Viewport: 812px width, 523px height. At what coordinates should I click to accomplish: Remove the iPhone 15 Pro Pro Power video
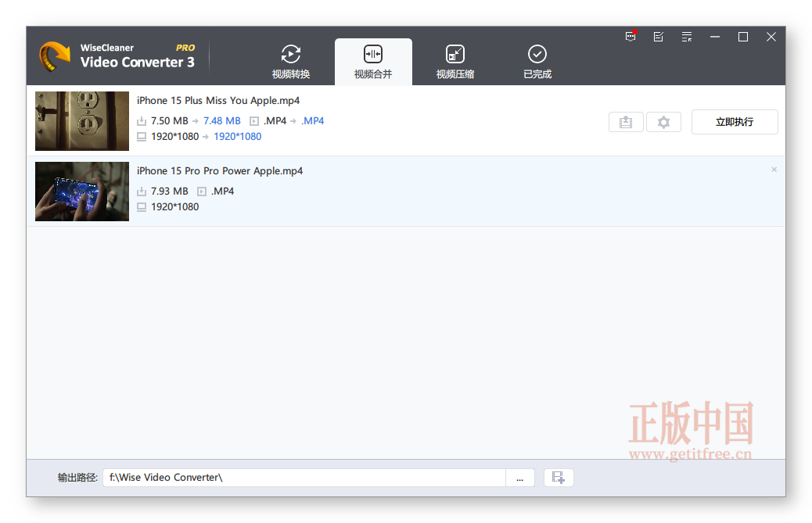coord(774,170)
